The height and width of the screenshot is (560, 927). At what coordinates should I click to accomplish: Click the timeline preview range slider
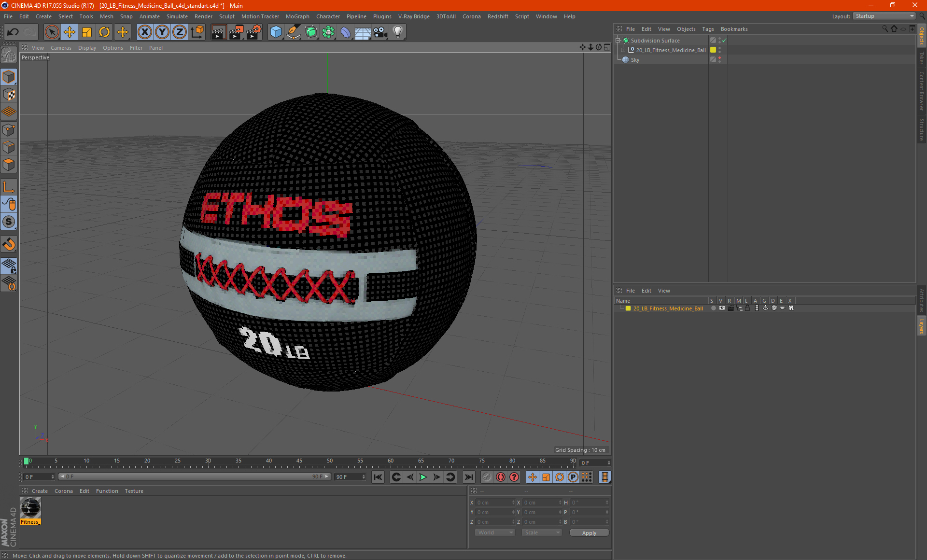[x=195, y=476]
